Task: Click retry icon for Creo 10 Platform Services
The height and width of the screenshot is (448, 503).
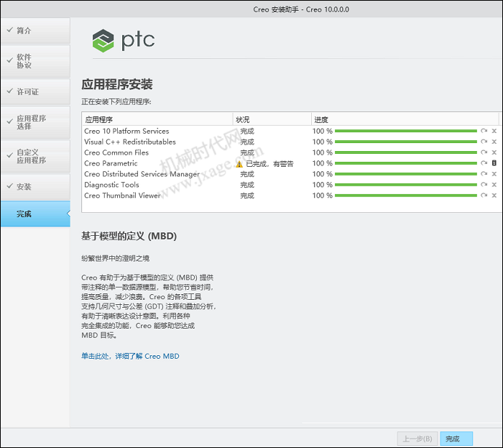Action: [484, 131]
